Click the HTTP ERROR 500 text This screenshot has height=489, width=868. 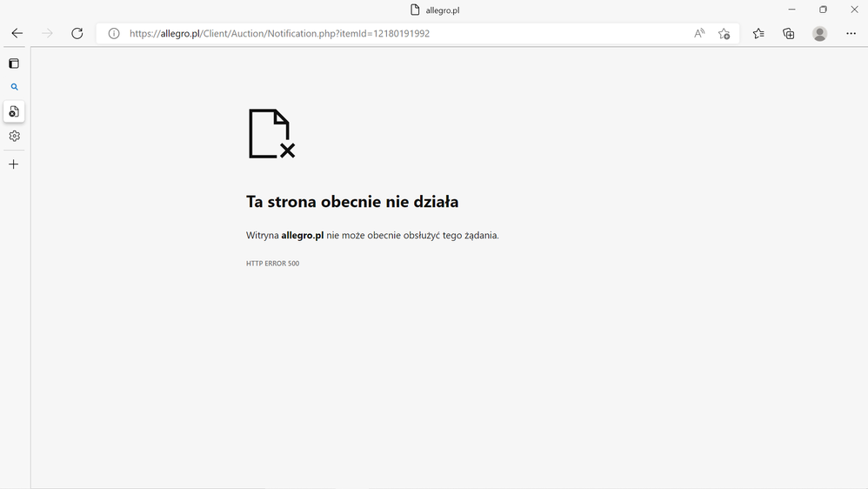click(x=272, y=263)
